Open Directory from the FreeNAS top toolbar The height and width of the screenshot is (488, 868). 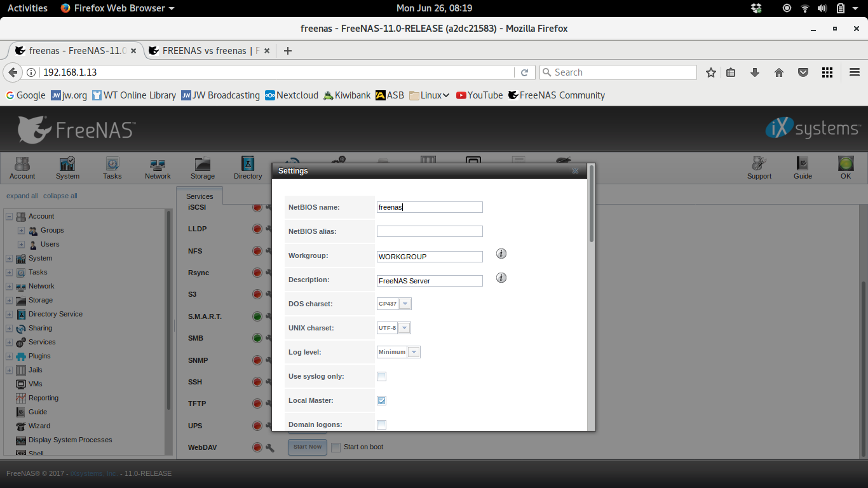click(x=248, y=168)
